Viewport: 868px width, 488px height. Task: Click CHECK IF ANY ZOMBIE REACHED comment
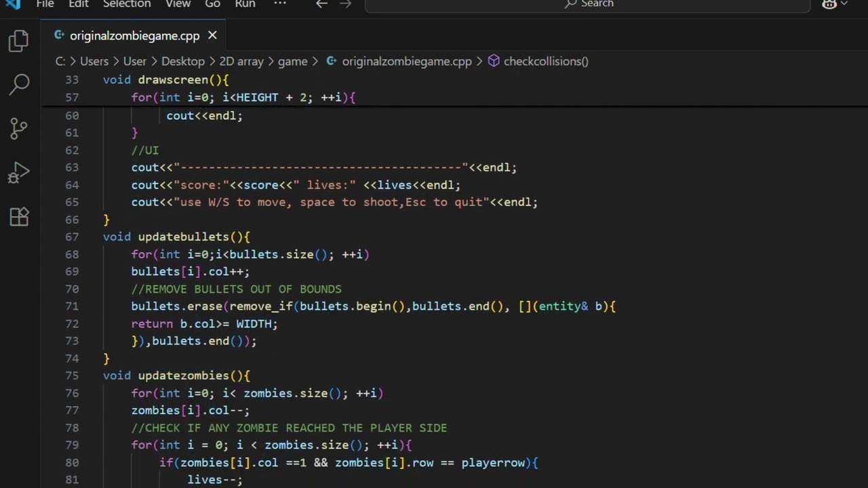(x=290, y=428)
